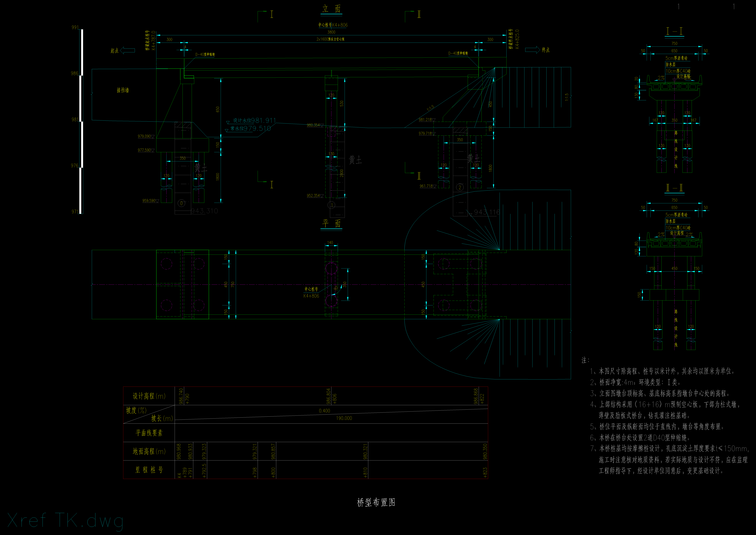Click ground elevation value 980.968
Screen dimensions: 756x535
[179, 452]
